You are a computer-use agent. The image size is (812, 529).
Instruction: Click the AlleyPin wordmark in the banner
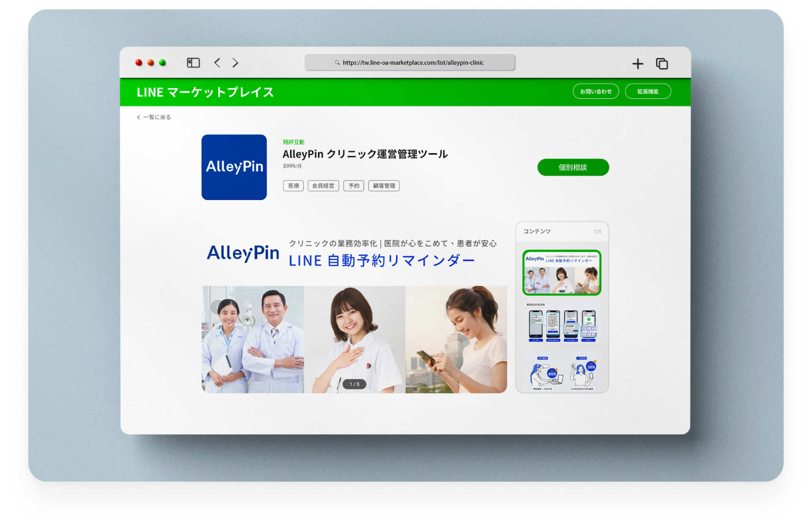243,253
